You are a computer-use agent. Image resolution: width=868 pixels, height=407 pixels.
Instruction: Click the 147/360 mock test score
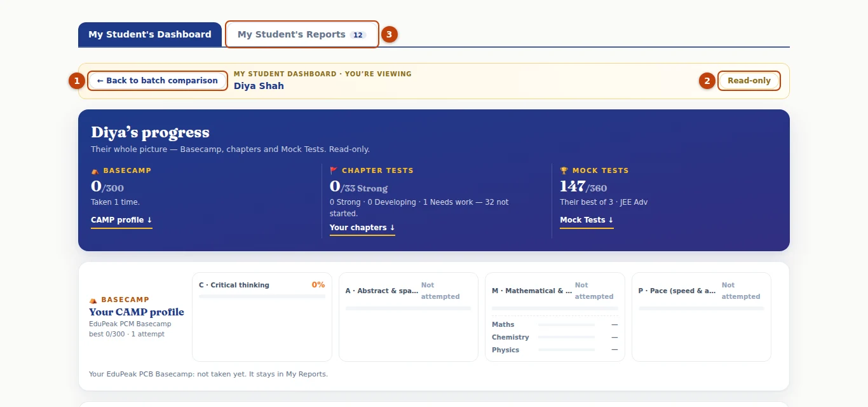pyautogui.click(x=583, y=187)
